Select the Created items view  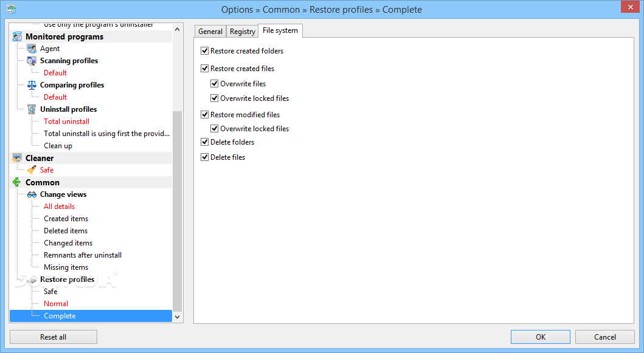coord(66,219)
